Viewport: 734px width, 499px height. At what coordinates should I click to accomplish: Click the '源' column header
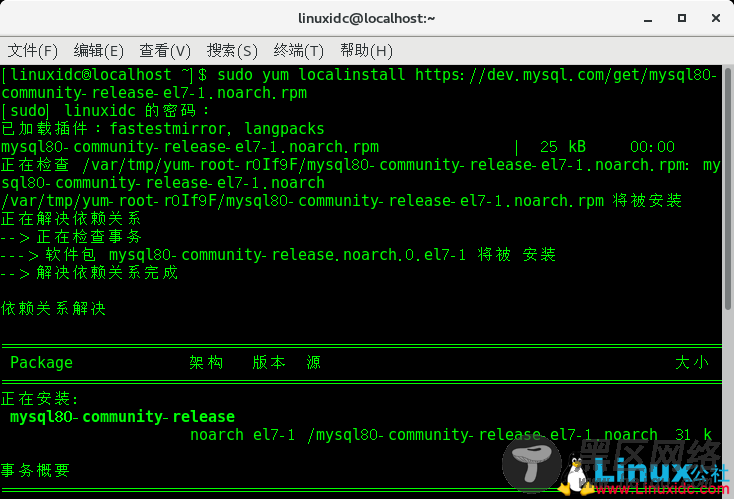tap(314, 362)
